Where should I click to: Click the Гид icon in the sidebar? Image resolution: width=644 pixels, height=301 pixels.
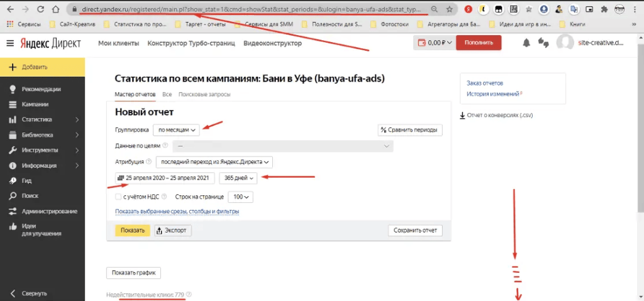pos(13,181)
